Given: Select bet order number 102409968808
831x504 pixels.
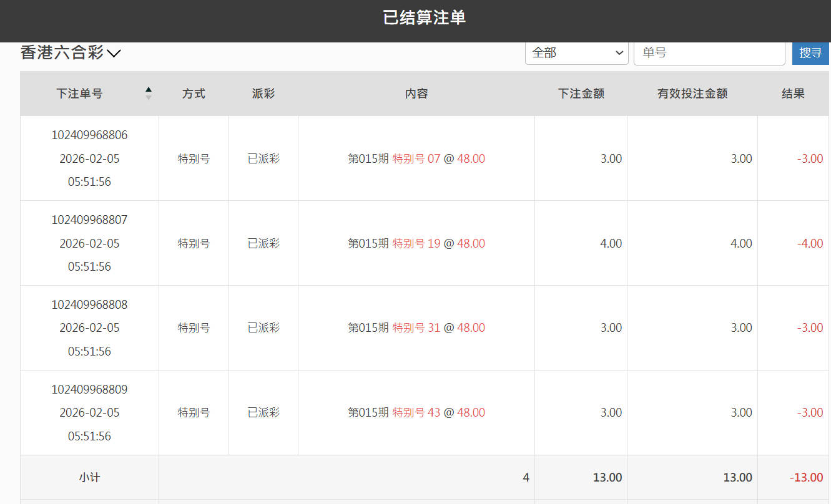Looking at the screenshot, I should pos(89,305).
